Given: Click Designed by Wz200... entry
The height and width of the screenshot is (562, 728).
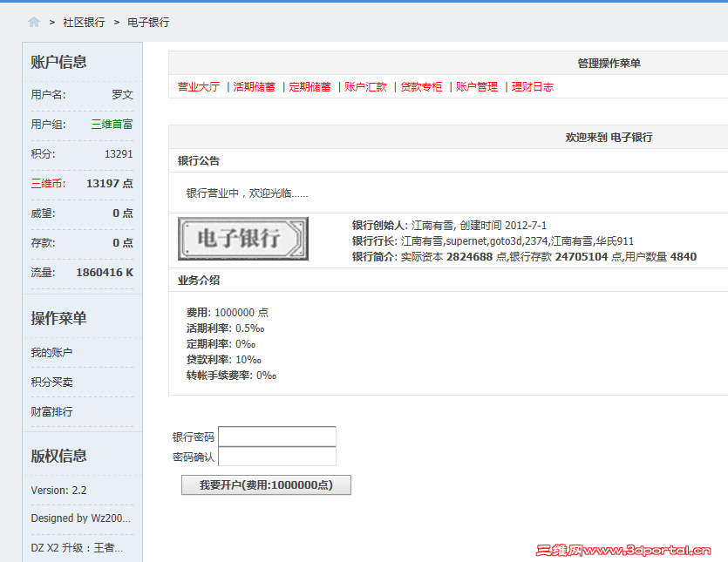Looking at the screenshot, I should 81,518.
